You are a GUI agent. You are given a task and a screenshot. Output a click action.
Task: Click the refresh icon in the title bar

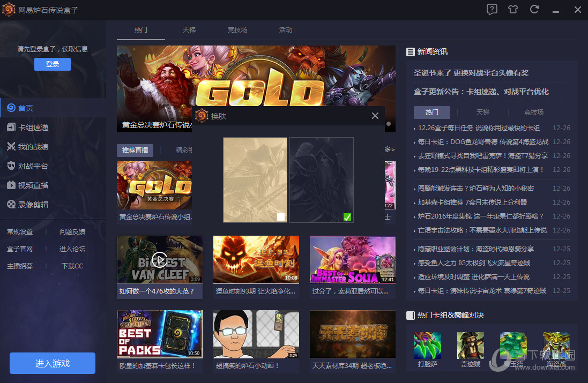(534, 10)
